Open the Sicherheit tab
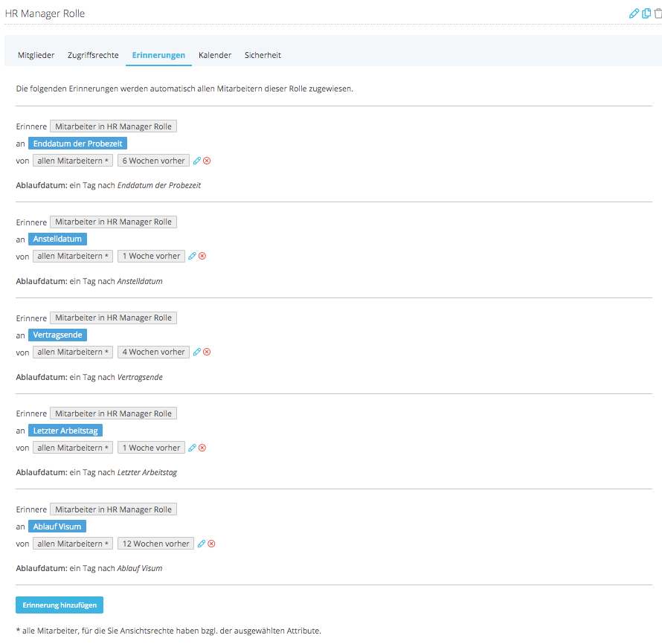The image size is (662, 644). 263,55
